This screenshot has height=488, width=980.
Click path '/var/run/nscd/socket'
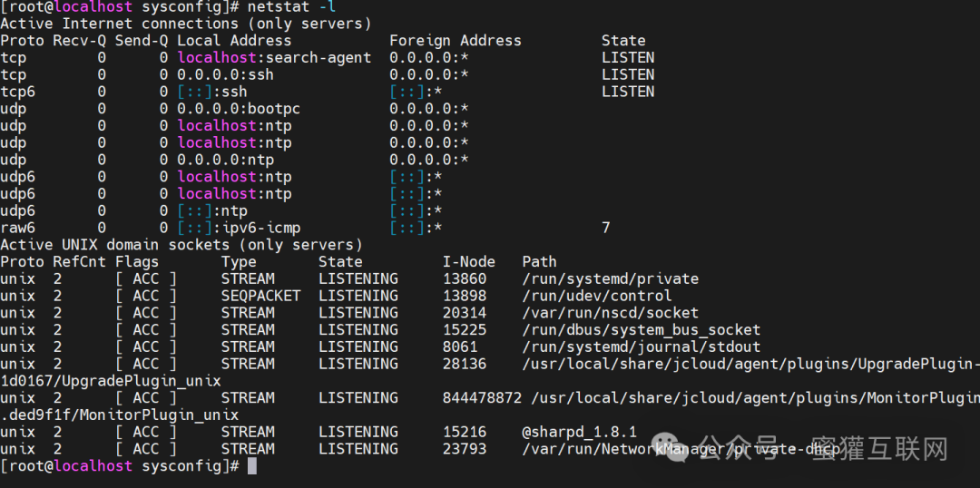tap(610, 313)
